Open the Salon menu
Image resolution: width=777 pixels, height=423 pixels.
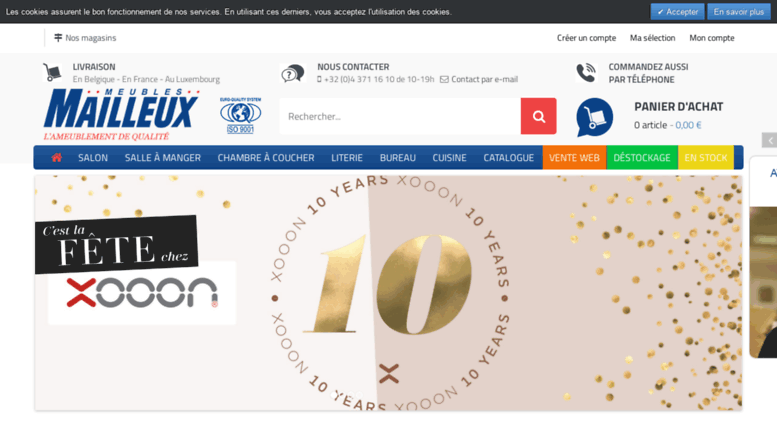[x=93, y=158]
